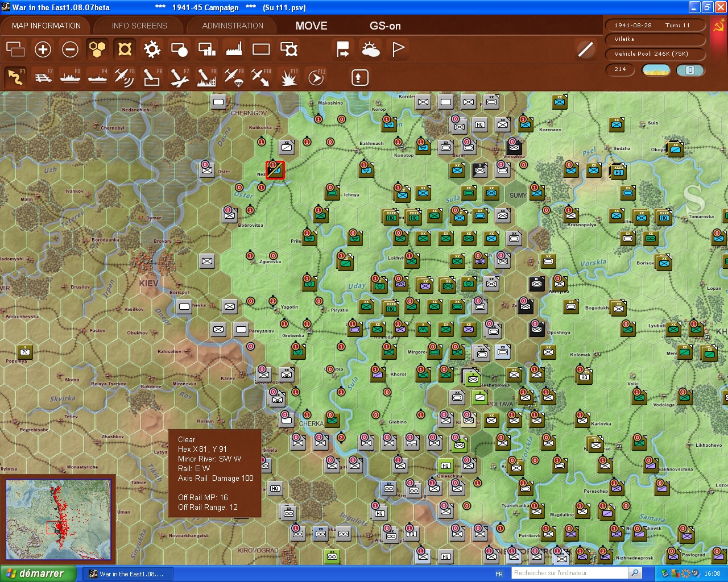
Task: Open F5 air reconnaissance mode
Action: [x=125, y=77]
